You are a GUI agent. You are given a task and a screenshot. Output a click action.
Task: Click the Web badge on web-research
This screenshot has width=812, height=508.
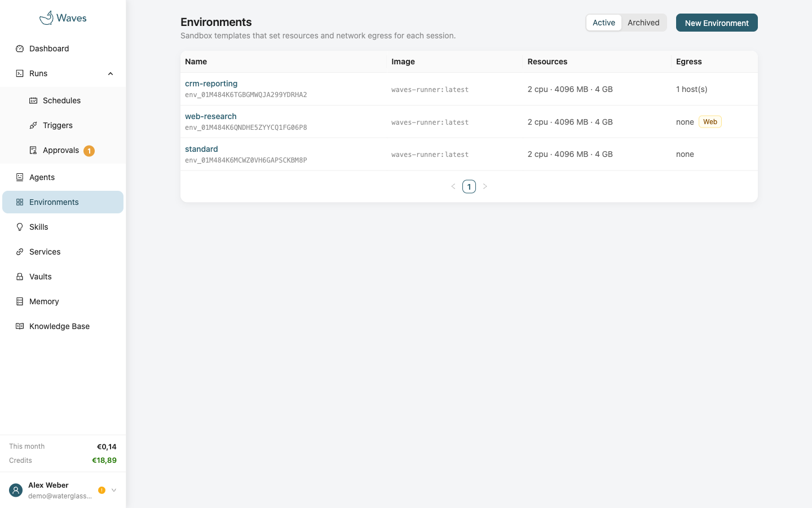click(710, 122)
